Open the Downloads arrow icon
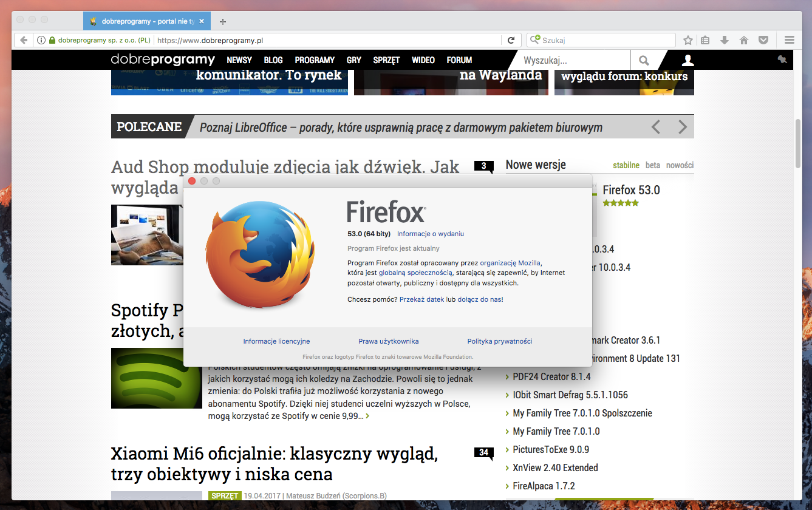The height and width of the screenshot is (510, 812). (x=724, y=40)
